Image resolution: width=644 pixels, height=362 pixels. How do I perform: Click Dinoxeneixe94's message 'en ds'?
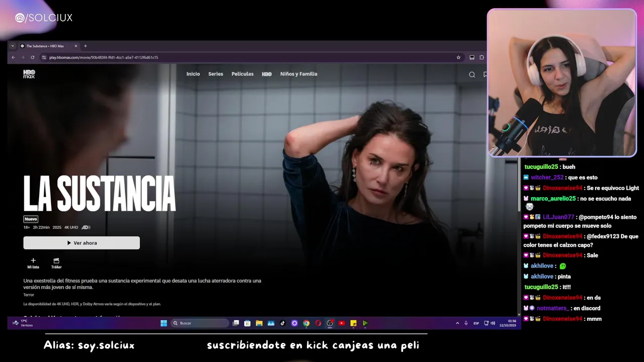pyautogui.click(x=594, y=298)
